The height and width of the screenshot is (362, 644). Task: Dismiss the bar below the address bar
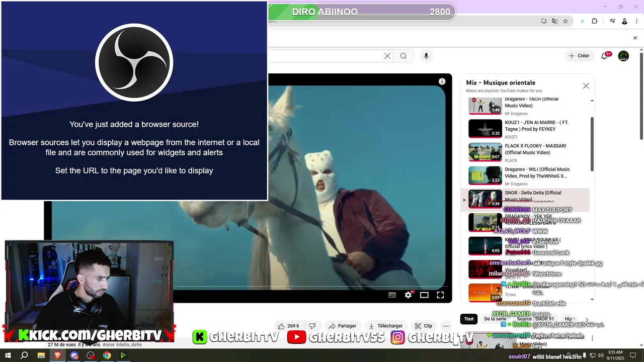[x=635, y=38]
